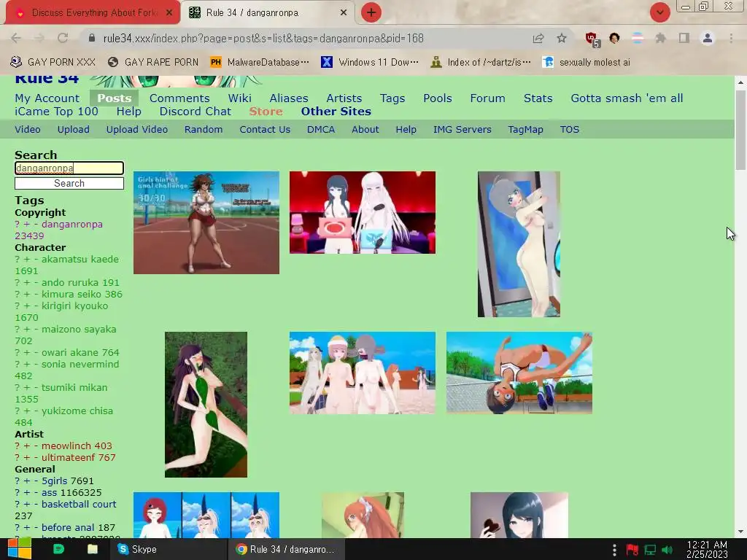Open the Pools navigation link
The height and width of the screenshot is (560, 747).
(x=438, y=98)
